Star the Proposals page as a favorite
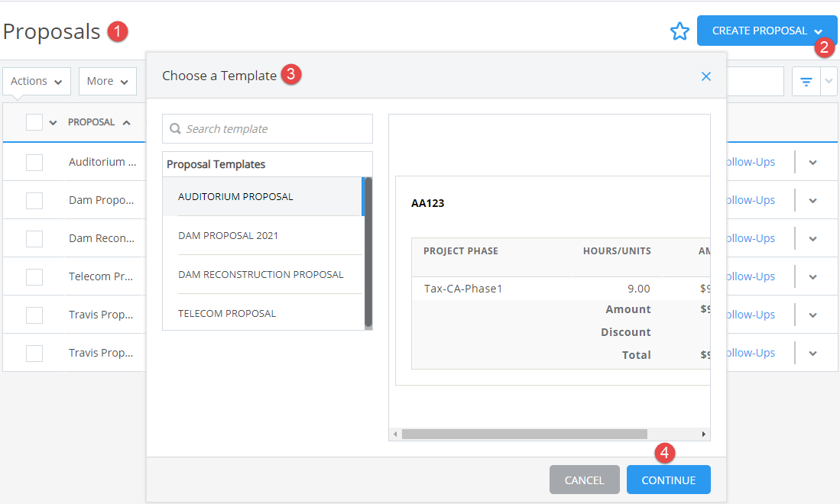840x504 pixels. (680, 31)
